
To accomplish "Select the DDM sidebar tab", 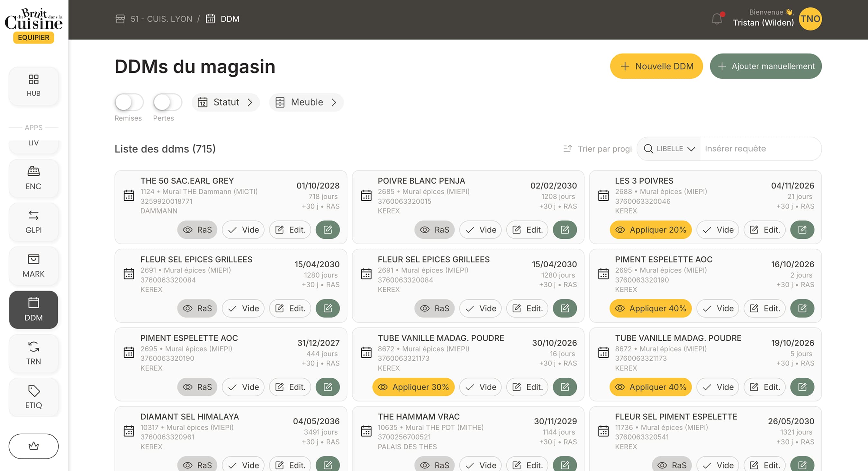I will point(33,310).
